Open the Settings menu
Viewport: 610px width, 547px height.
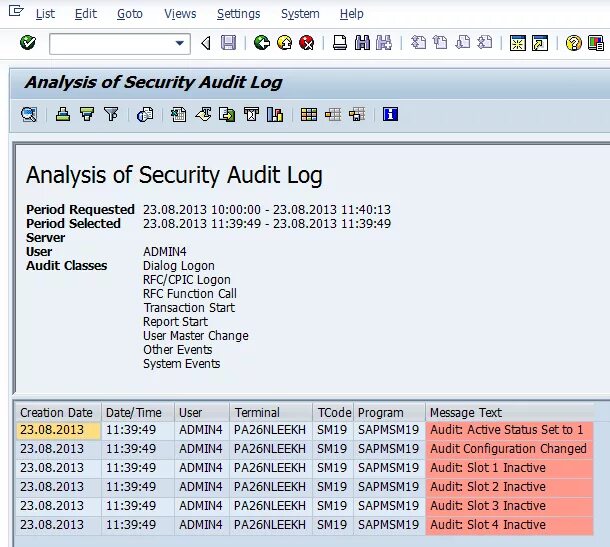coord(238,14)
